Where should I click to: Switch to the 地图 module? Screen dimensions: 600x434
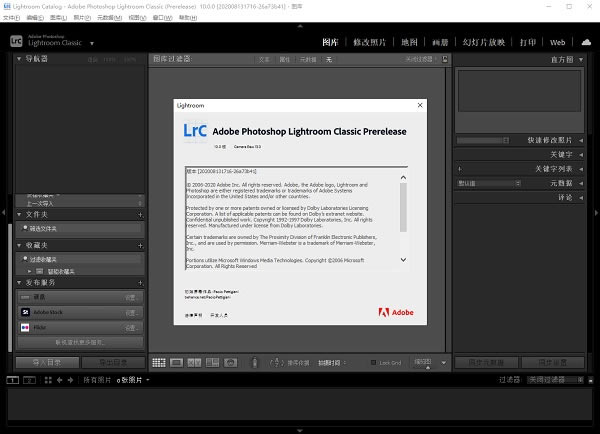[409, 43]
